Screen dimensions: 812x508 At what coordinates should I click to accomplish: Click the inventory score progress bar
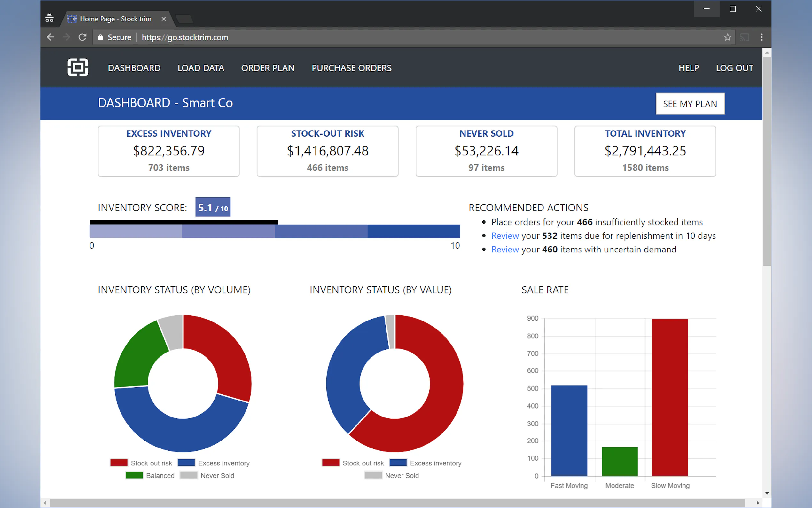pos(274,231)
